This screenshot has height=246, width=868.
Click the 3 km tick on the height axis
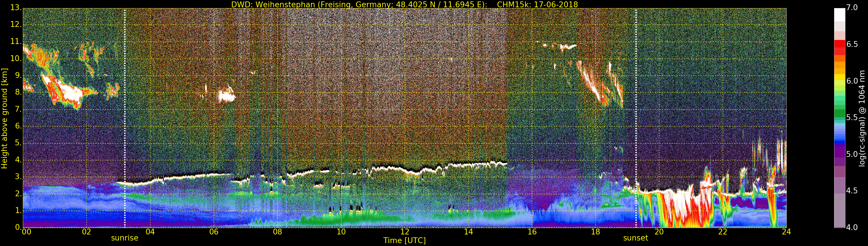tap(18, 177)
